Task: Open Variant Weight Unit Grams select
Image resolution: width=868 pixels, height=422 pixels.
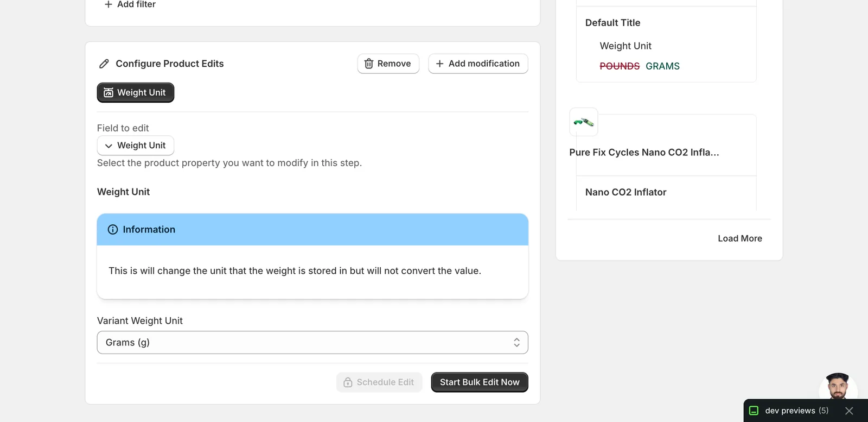Action: tap(312, 343)
